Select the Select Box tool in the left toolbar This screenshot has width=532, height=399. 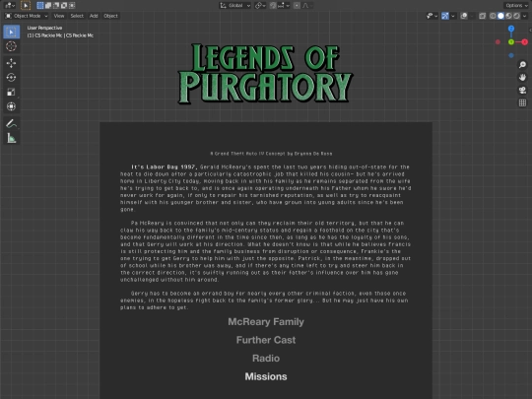pyautogui.click(x=11, y=32)
